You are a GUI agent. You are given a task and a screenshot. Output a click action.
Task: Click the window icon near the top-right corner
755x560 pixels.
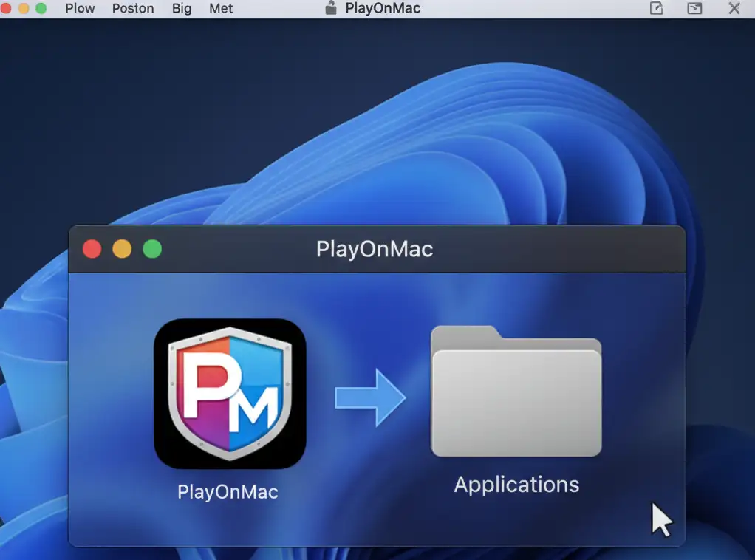click(694, 8)
